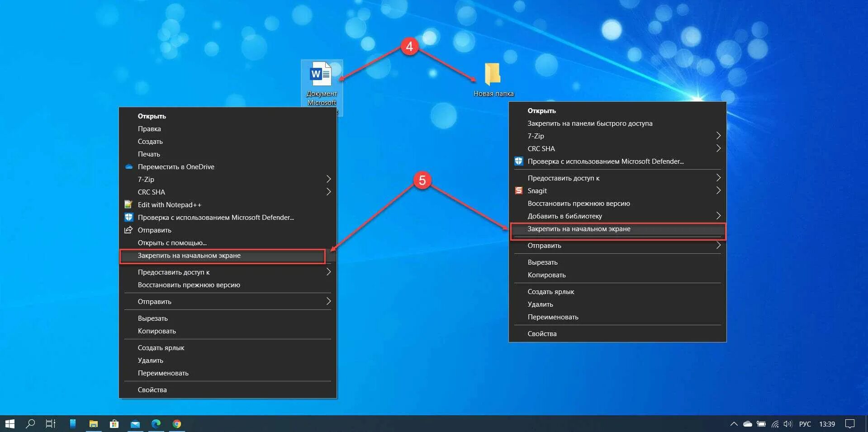The height and width of the screenshot is (432, 868).
Task: Open the volume speaker tray icon
Action: pyautogui.click(x=788, y=424)
